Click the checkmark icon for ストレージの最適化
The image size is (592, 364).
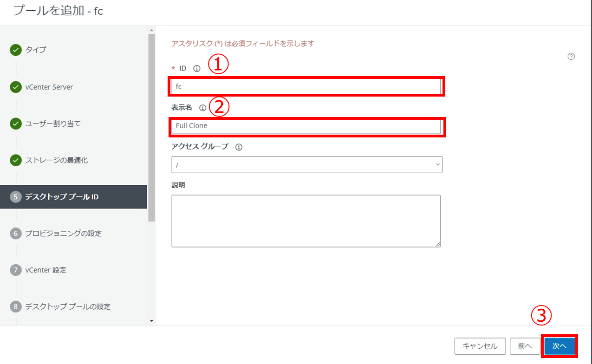click(16, 161)
